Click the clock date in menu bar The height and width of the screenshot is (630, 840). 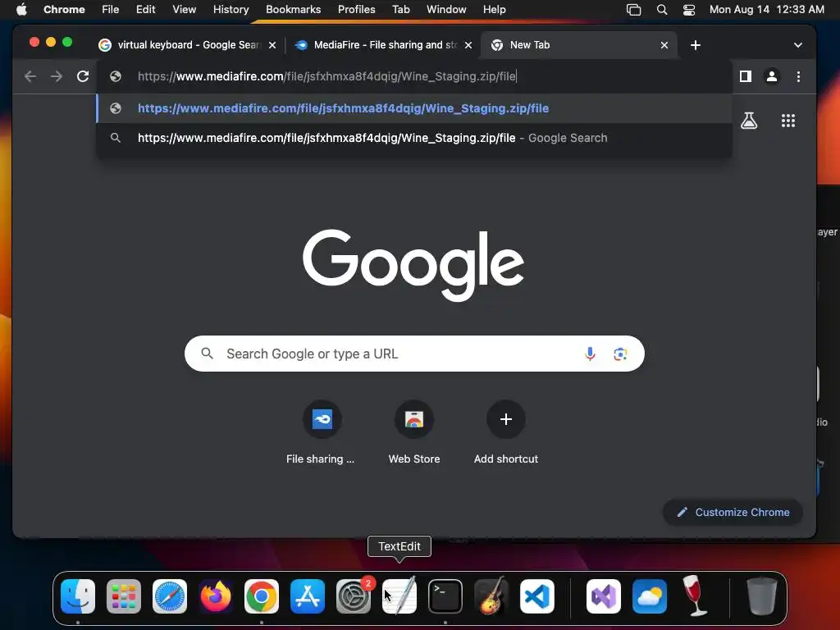[x=767, y=10]
